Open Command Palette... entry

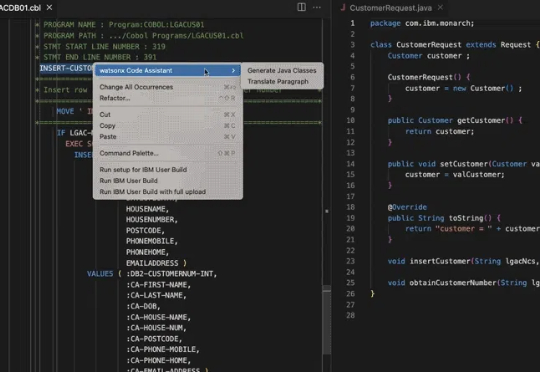(x=168, y=153)
